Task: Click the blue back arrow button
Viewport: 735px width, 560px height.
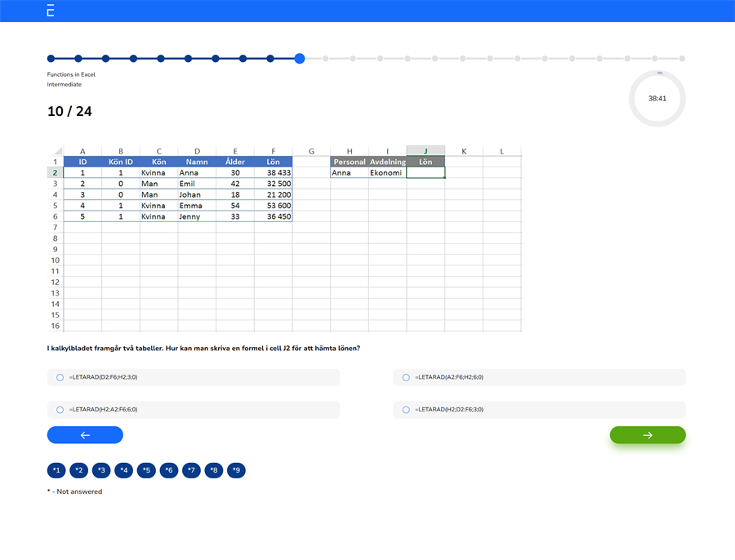Action: 85,435
